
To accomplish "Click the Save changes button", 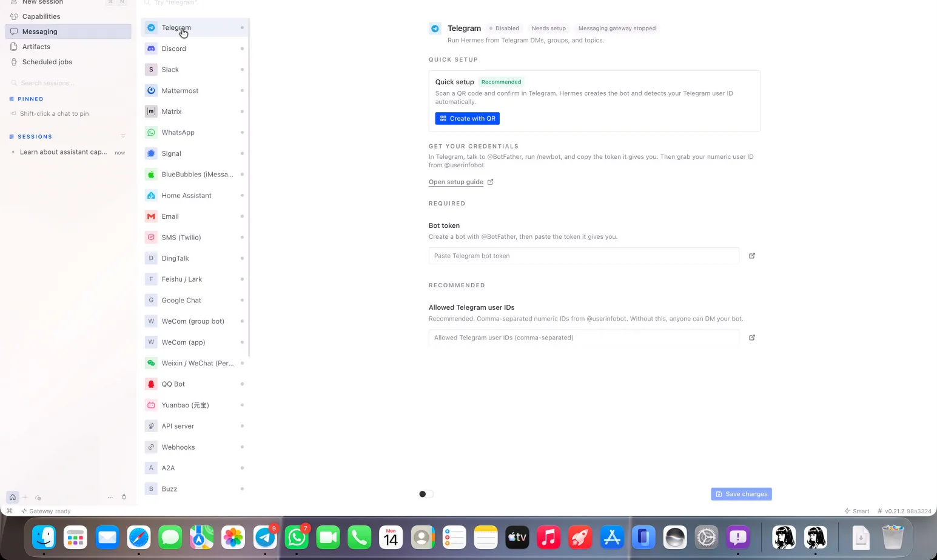I will 741,494.
